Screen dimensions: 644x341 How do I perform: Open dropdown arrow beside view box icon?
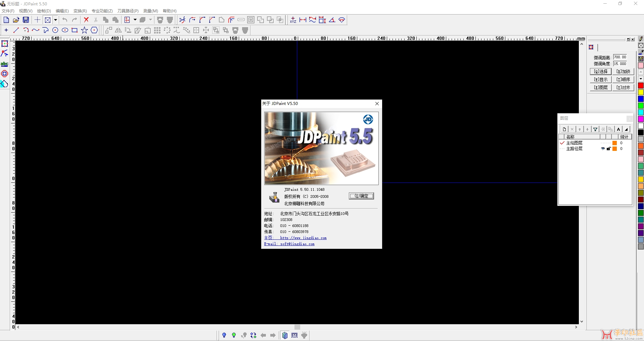coord(55,20)
